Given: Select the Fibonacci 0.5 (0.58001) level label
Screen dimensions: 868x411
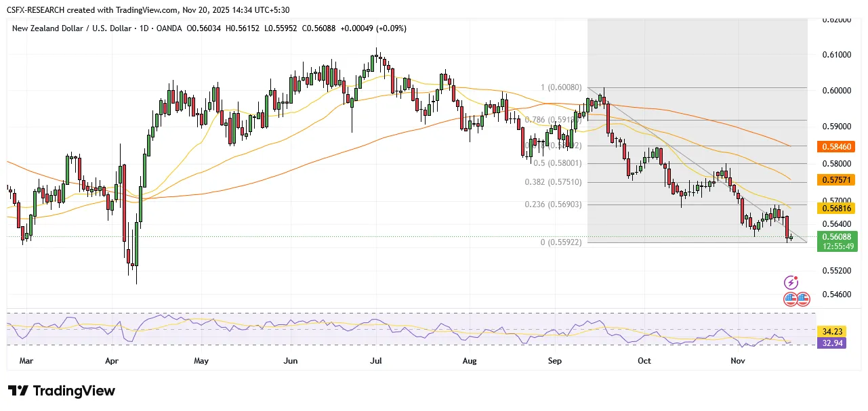Looking at the screenshot, I should tap(556, 163).
